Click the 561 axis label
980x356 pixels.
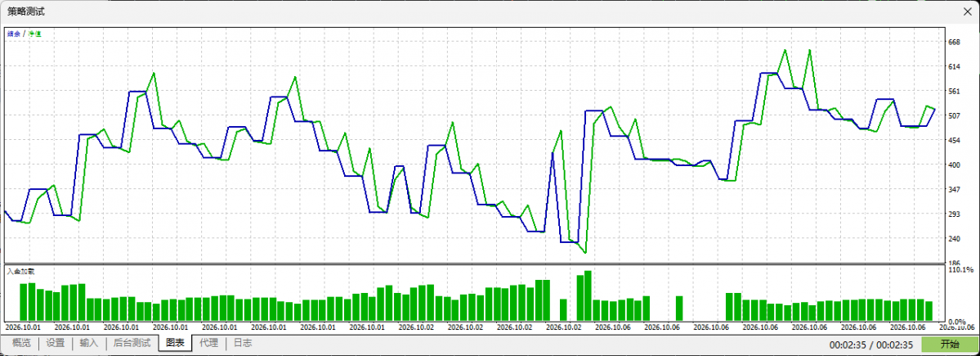pyautogui.click(x=955, y=92)
